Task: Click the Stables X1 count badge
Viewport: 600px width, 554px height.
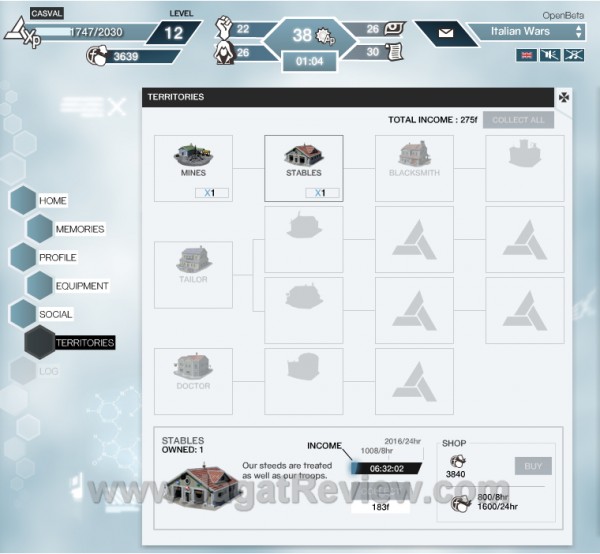Action: pos(322,193)
